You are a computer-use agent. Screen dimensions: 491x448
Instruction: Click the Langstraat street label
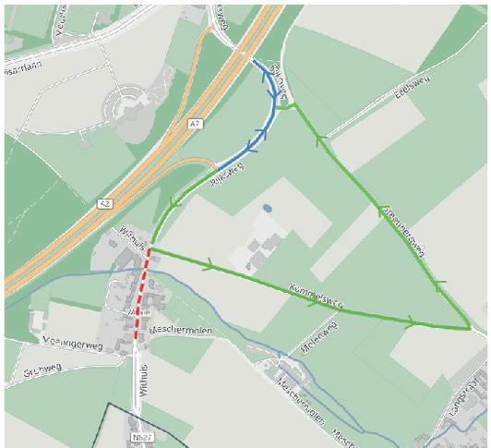coord(464,396)
